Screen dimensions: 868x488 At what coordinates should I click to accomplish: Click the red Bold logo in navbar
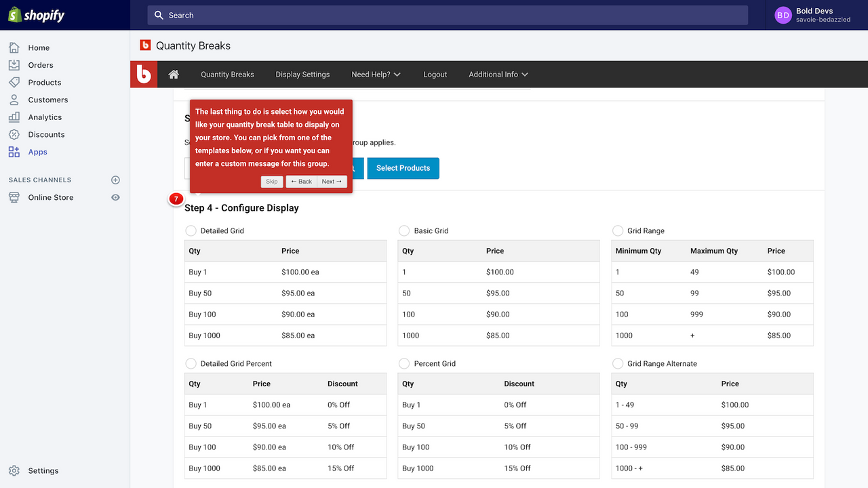point(144,75)
